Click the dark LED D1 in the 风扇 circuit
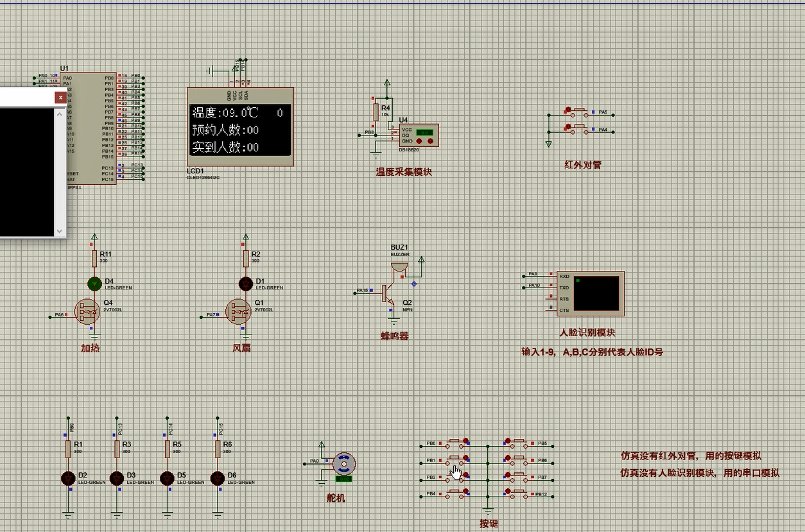The height and width of the screenshot is (532, 805). pyautogui.click(x=246, y=283)
